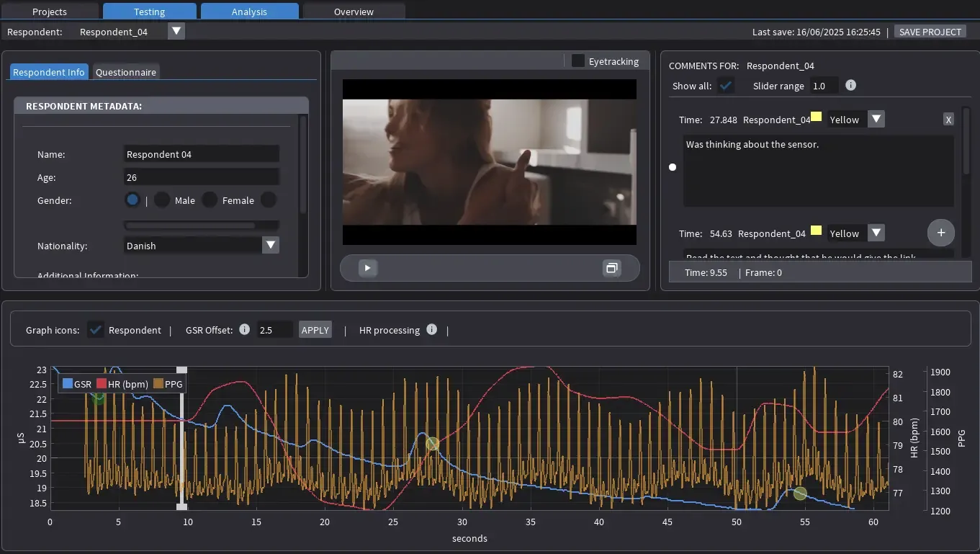The width and height of the screenshot is (980, 554).
Task: Click the GSR Offset info icon
Action: point(244,329)
